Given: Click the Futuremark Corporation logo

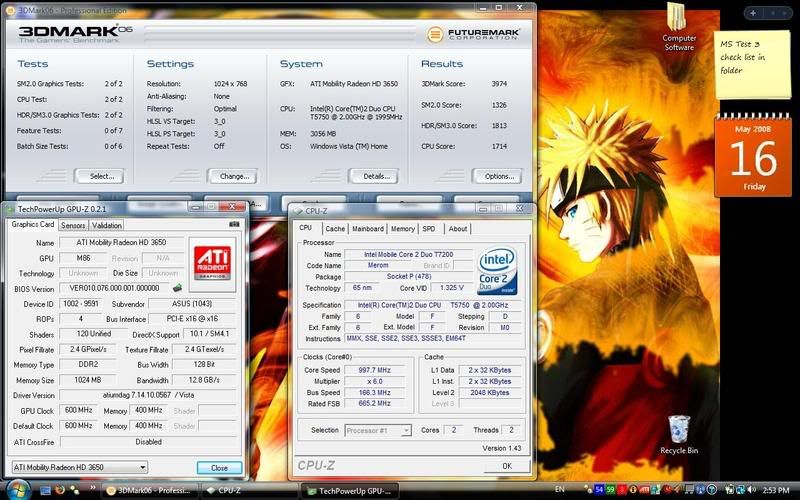Looking at the screenshot, I should [x=473, y=34].
